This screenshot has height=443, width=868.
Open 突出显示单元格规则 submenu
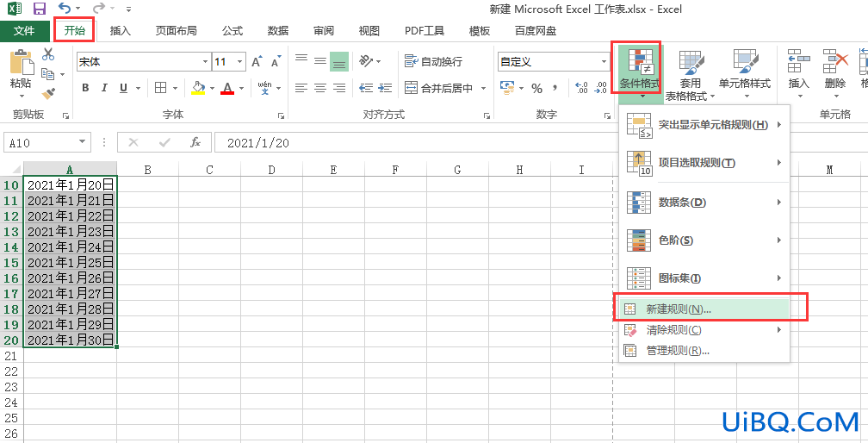704,125
